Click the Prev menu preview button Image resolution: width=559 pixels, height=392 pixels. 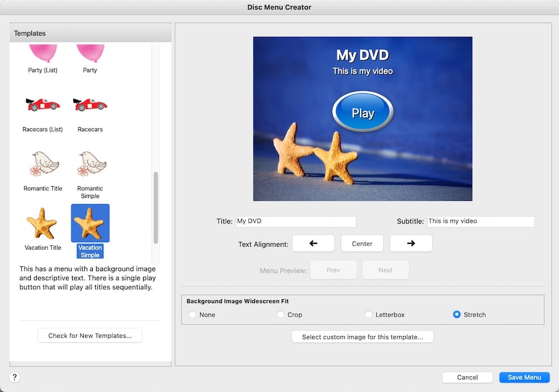[x=333, y=270]
